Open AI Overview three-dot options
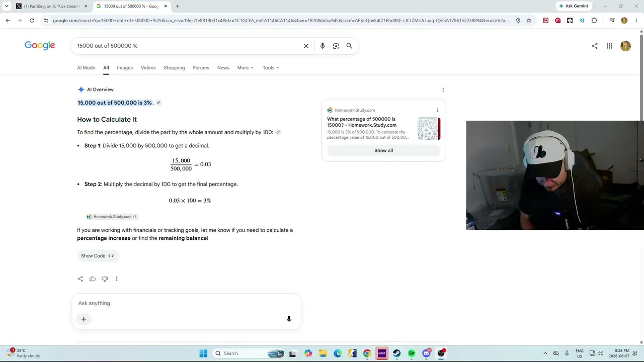The width and height of the screenshot is (644, 362). (x=443, y=90)
